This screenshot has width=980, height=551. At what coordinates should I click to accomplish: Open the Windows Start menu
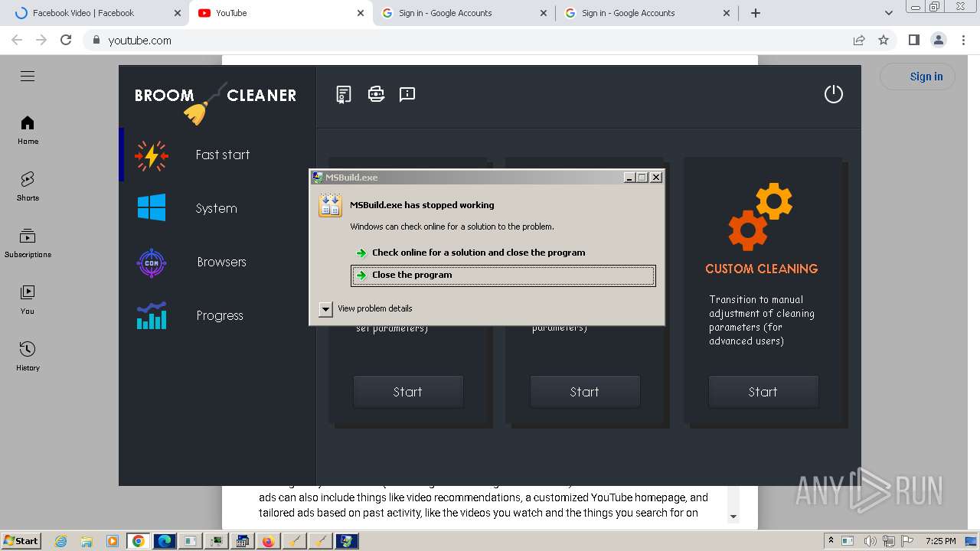[21, 540]
